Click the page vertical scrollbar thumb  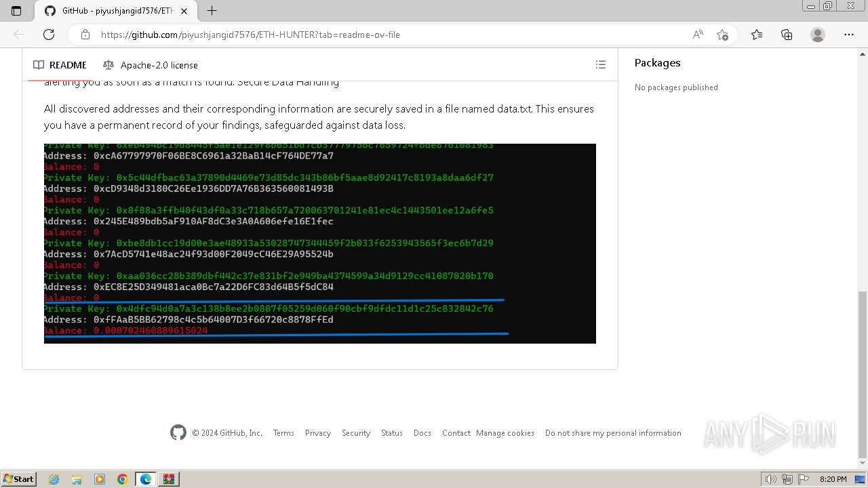coord(863,375)
